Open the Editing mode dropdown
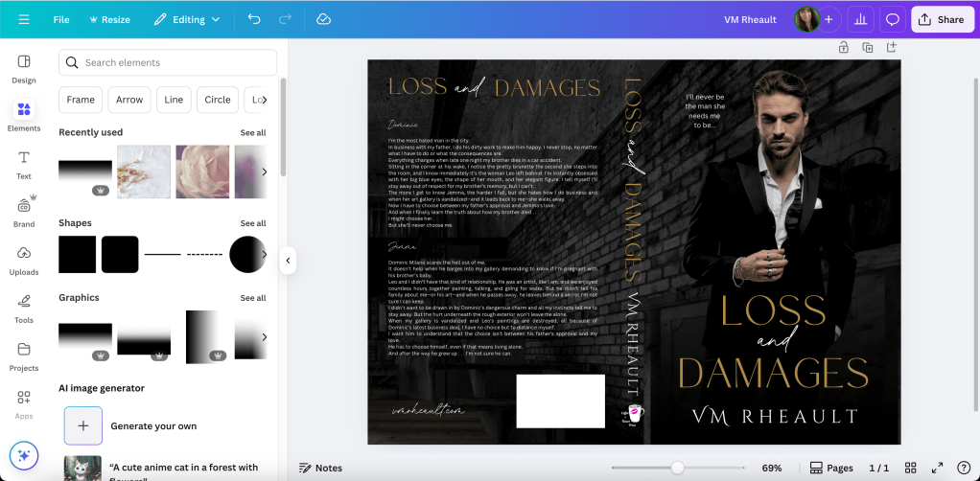This screenshot has width=980, height=481. 187,19
